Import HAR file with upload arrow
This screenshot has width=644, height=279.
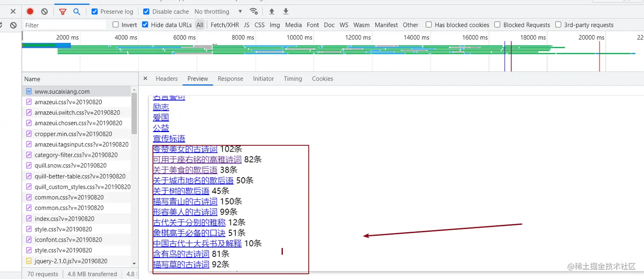pyautogui.click(x=272, y=12)
